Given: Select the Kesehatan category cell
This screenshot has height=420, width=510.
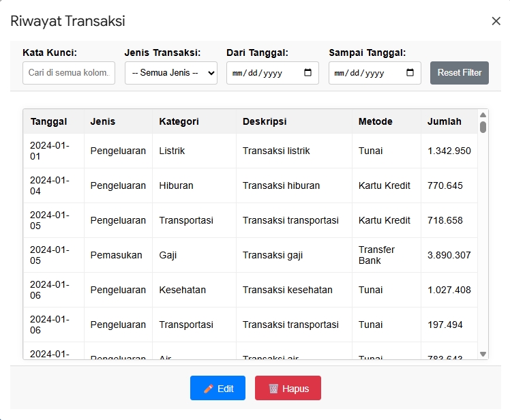Looking at the screenshot, I should pyautogui.click(x=194, y=290).
